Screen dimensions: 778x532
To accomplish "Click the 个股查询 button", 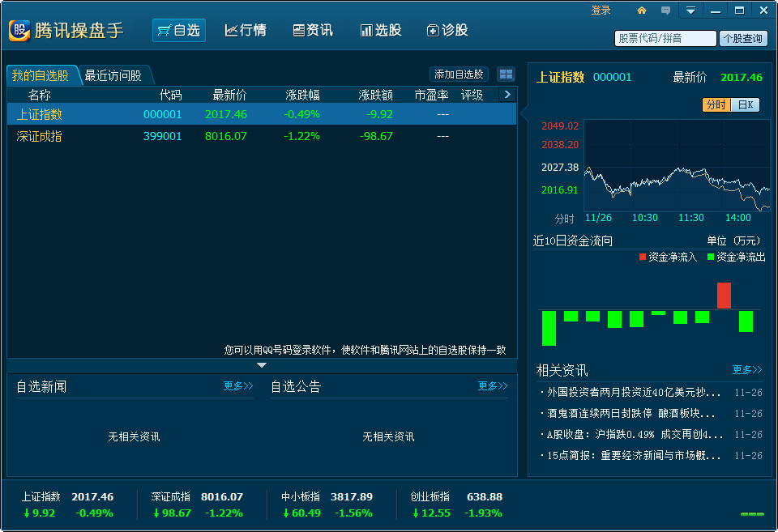I will (x=743, y=38).
